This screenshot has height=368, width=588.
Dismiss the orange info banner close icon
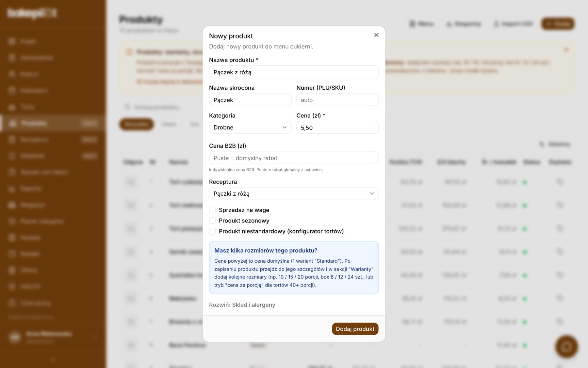(x=566, y=50)
